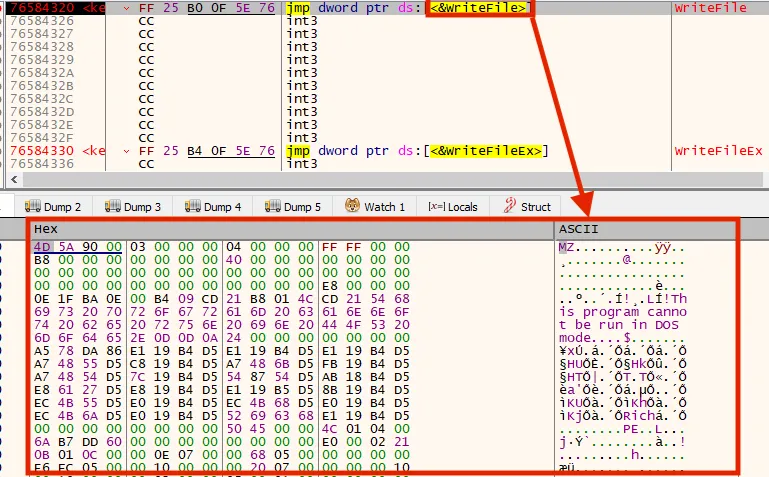Click the opcode bytes FF 25 B4 0F 5E 76
This screenshot has width=769, height=477.
tap(206, 151)
